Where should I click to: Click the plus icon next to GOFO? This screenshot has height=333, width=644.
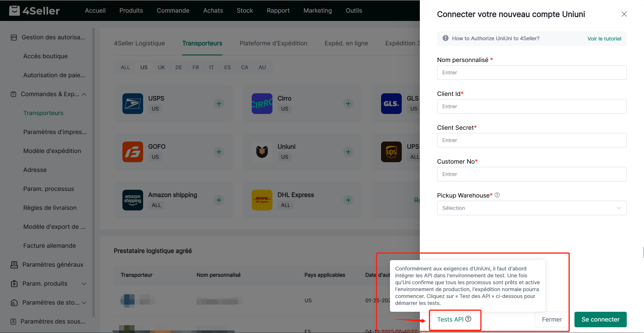click(x=219, y=152)
